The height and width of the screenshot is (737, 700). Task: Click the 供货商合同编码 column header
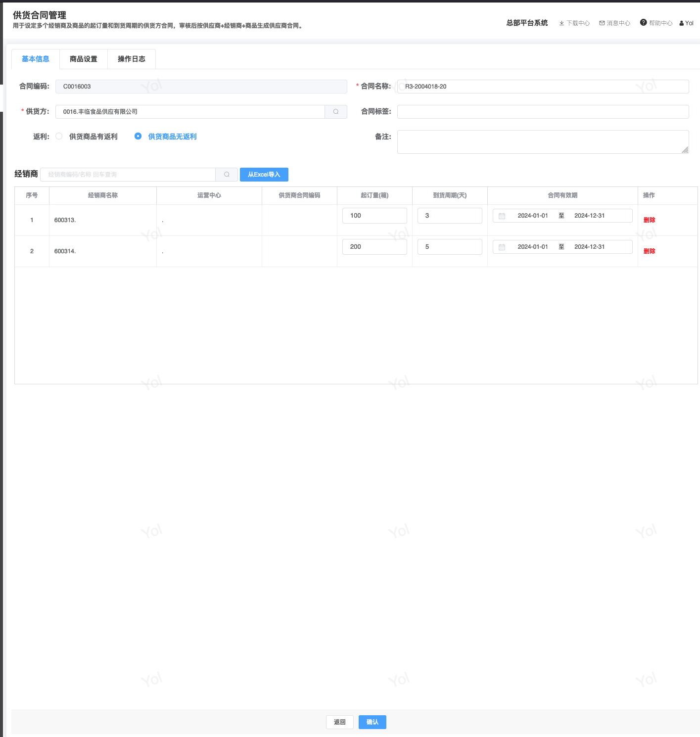[299, 195]
